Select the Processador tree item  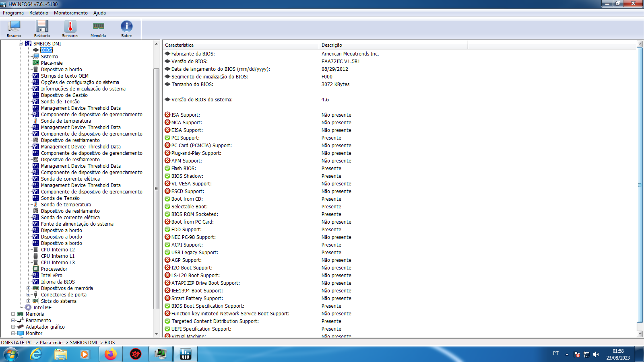pos(54,269)
